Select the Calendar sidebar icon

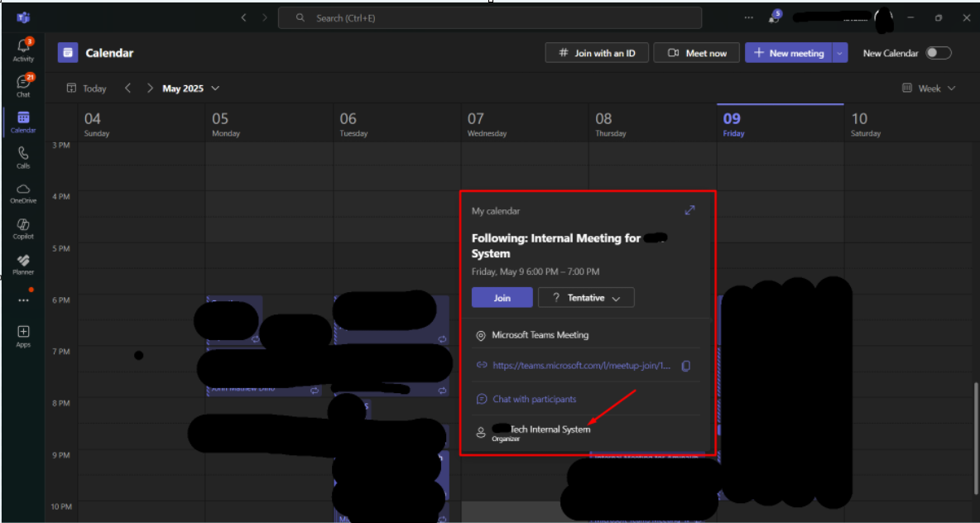click(23, 122)
